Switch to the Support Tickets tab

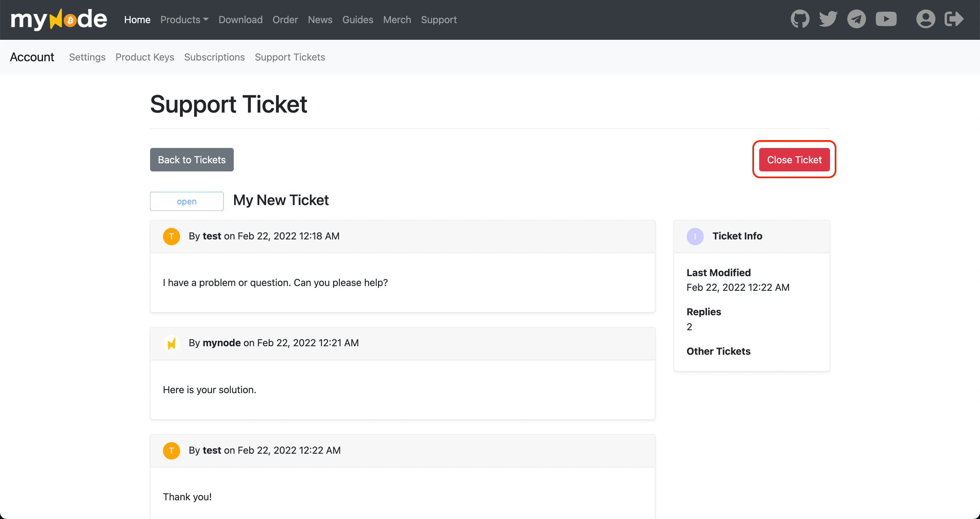[290, 57]
